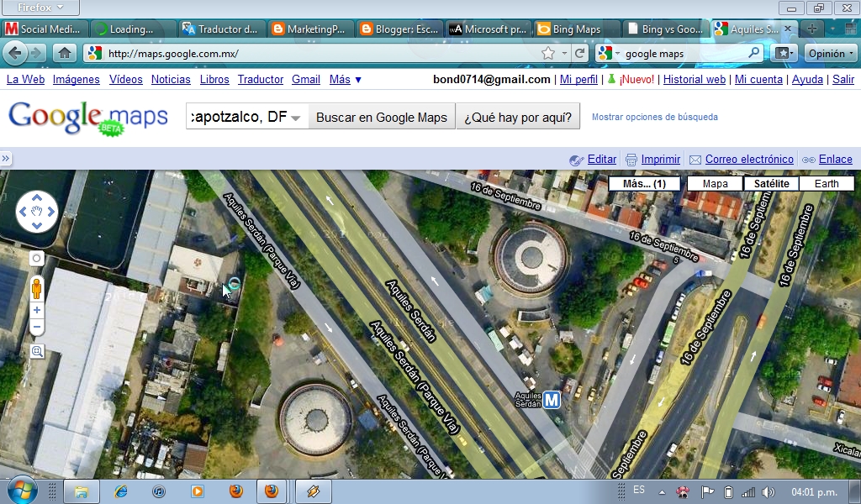This screenshot has height=504, width=861.
Task: Enable Earth view mode
Action: 827,183
